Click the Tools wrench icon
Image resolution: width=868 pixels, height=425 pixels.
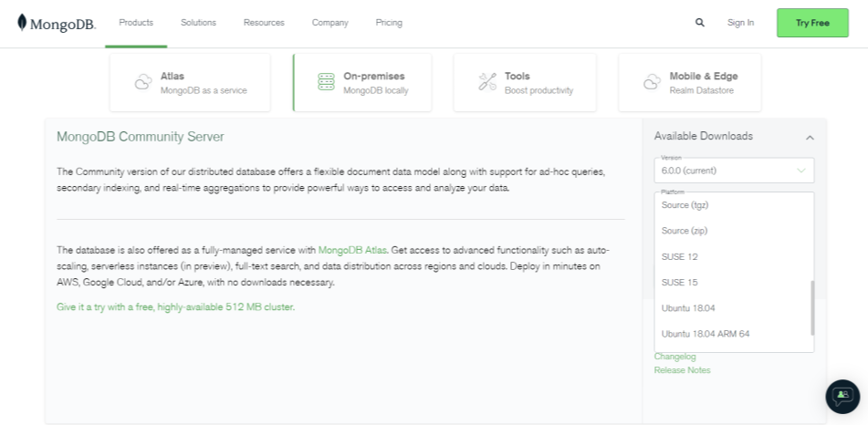point(487,82)
